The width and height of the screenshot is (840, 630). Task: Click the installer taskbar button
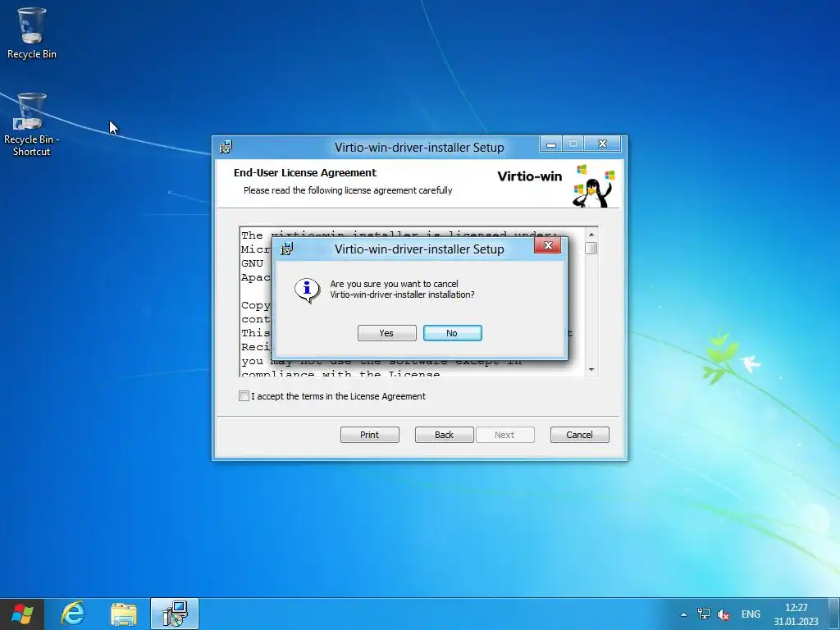pos(175,614)
